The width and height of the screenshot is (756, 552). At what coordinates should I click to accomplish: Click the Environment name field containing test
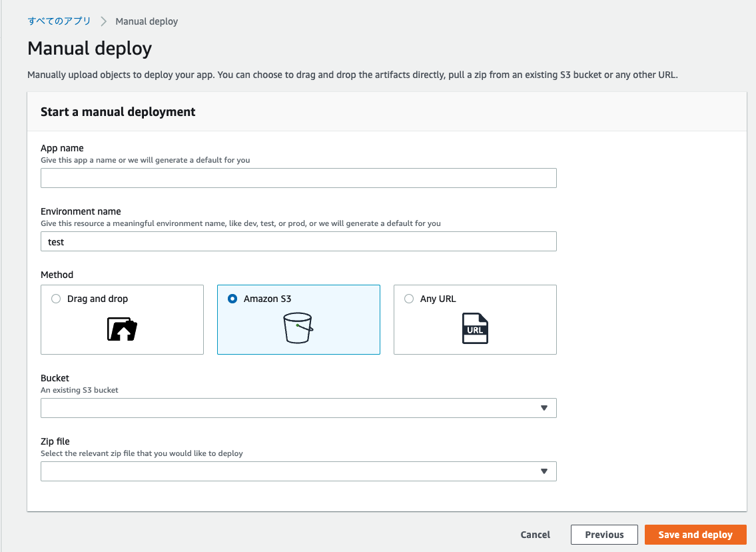[298, 241]
